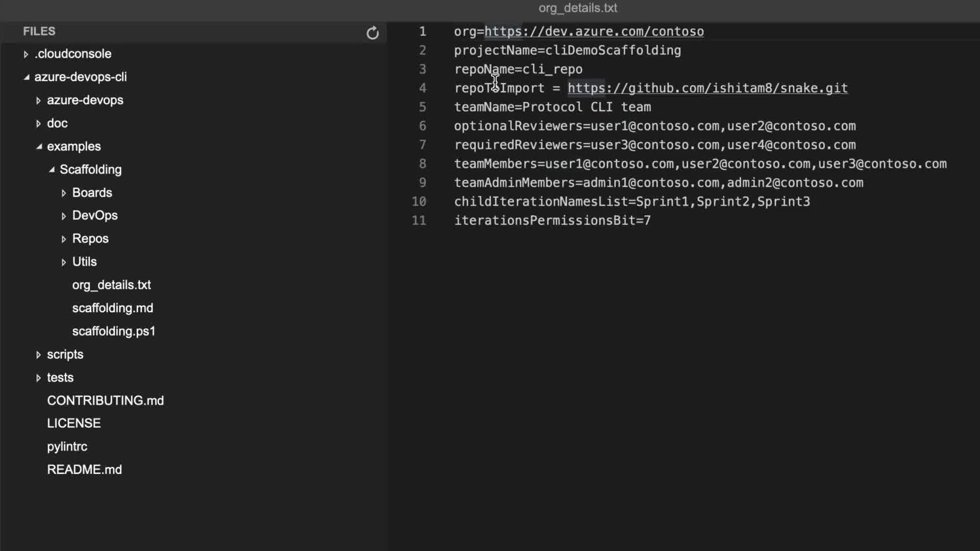The height and width of the screenshot is (551, 980).
Task: Open the scaffolding.ps1 script file
Action: click(113, 331)
